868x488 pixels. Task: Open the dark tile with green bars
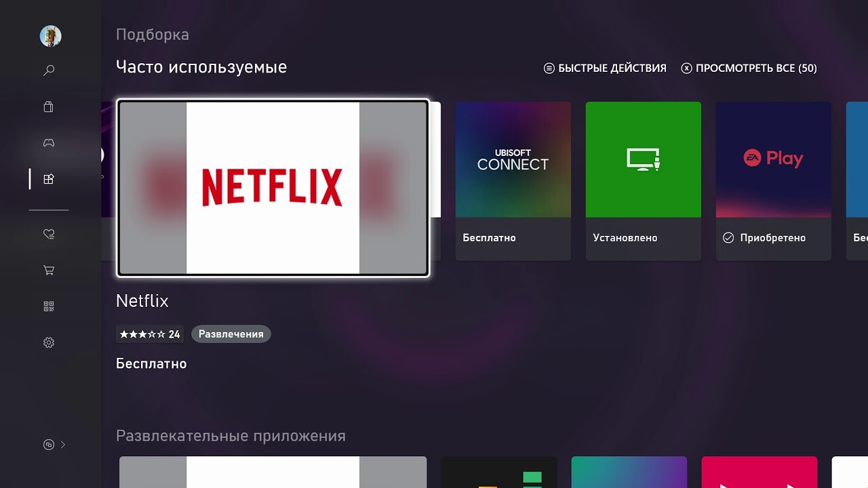coord(499,472)
